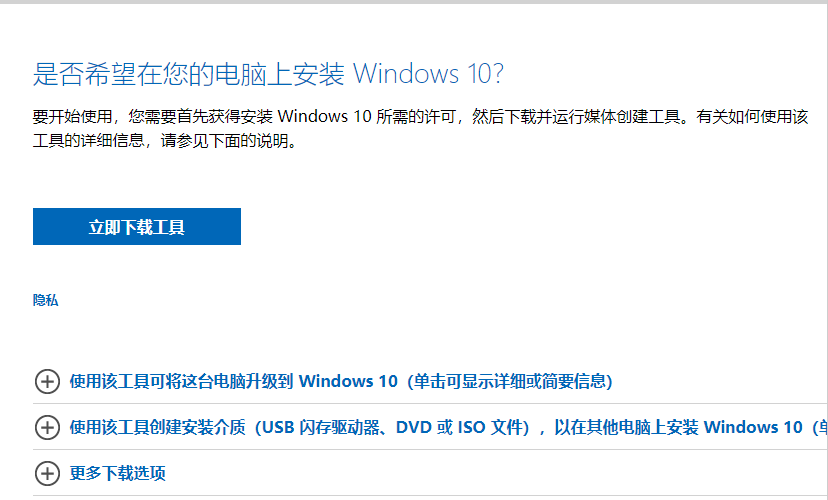This screenshot has width=828, height=500.
Task: Click the plus icon next to 更多下载选项
Action: [x=47, y=473]
